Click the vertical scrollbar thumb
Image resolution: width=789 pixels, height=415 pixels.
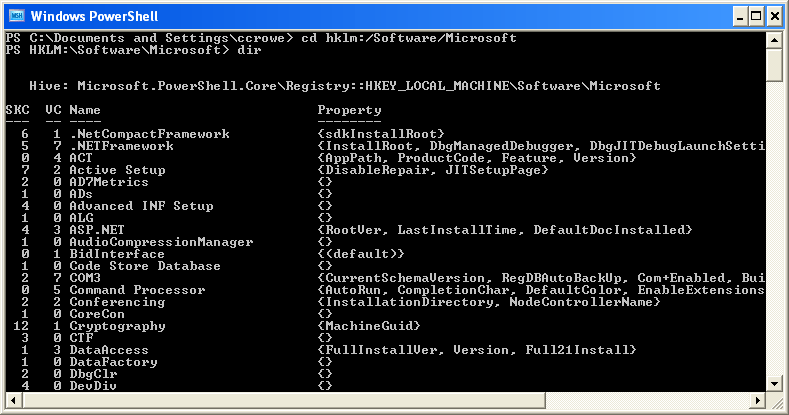coord(774,65)
